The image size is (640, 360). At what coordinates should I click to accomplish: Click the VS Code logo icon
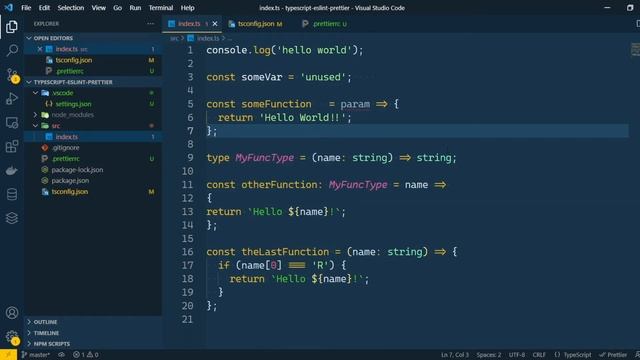(x=8, y=7)
